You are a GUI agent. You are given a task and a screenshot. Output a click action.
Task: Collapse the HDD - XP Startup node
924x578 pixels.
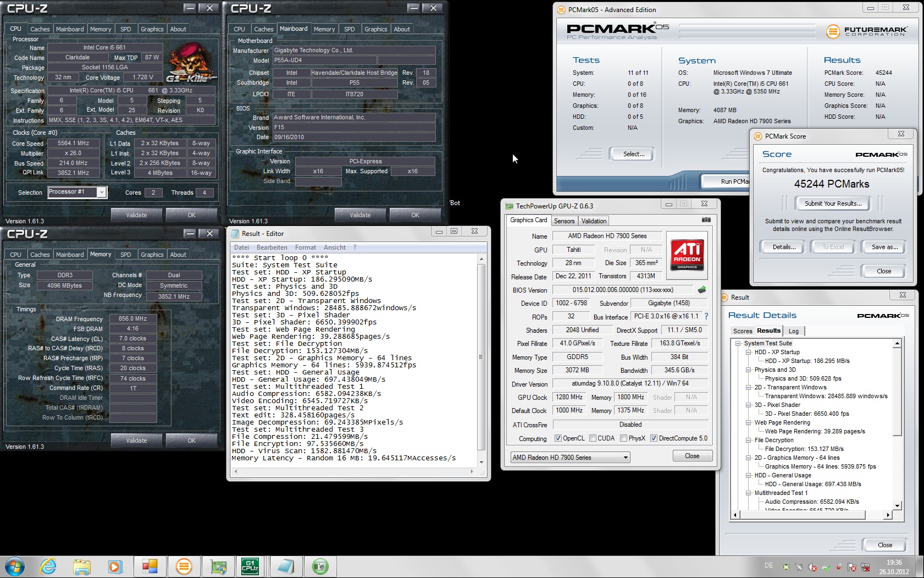click(x=749, y=352)
